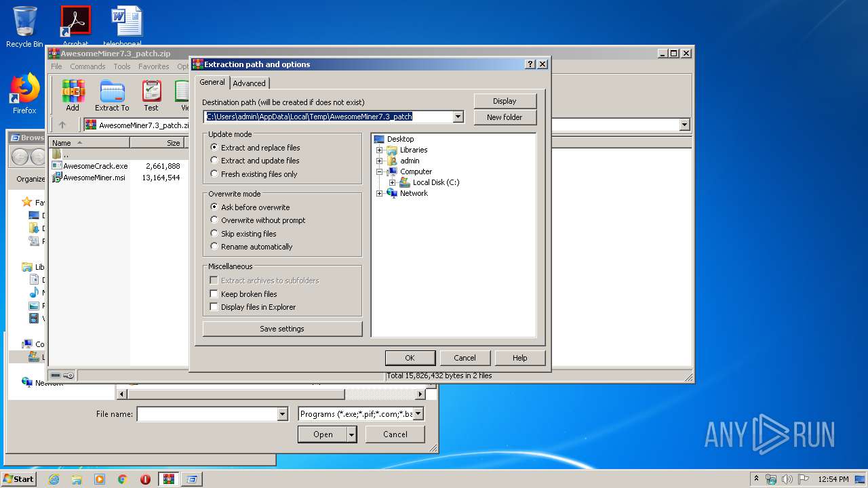Viewport: 868px width, 488px height.
Task: Open the WinRAR File menu
Action: pyautogui.click(x=56, y=66)
